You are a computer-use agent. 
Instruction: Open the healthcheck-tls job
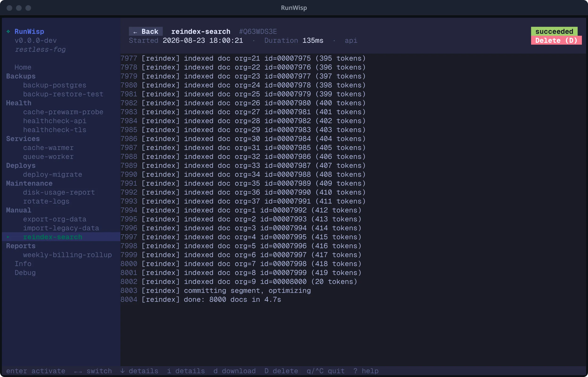[x=55, y=130]
